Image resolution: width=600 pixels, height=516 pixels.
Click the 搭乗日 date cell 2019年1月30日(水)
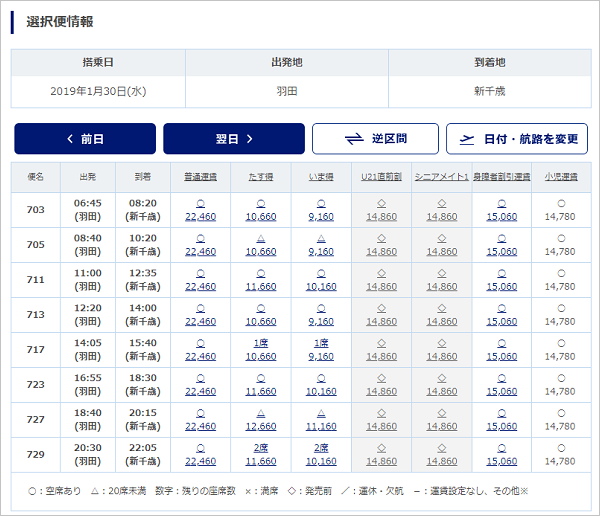(x=98, y=91)
